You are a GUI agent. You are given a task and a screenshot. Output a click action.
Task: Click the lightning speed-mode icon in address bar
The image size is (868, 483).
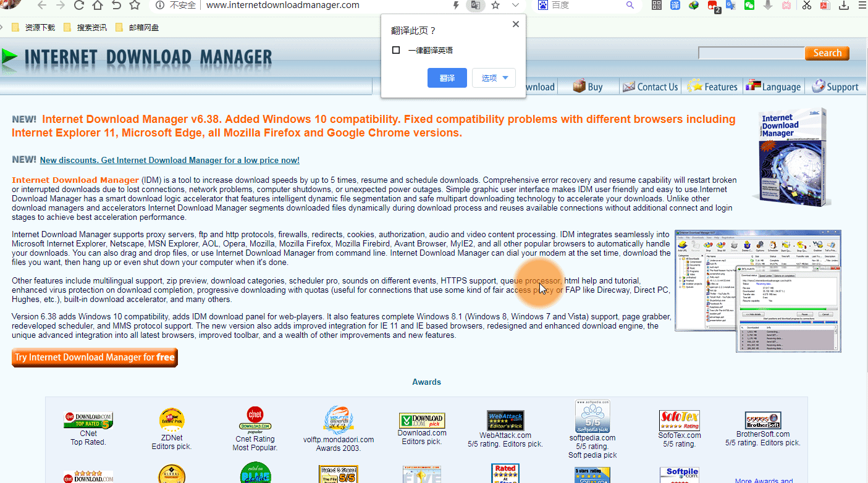[x=457, y=5]
